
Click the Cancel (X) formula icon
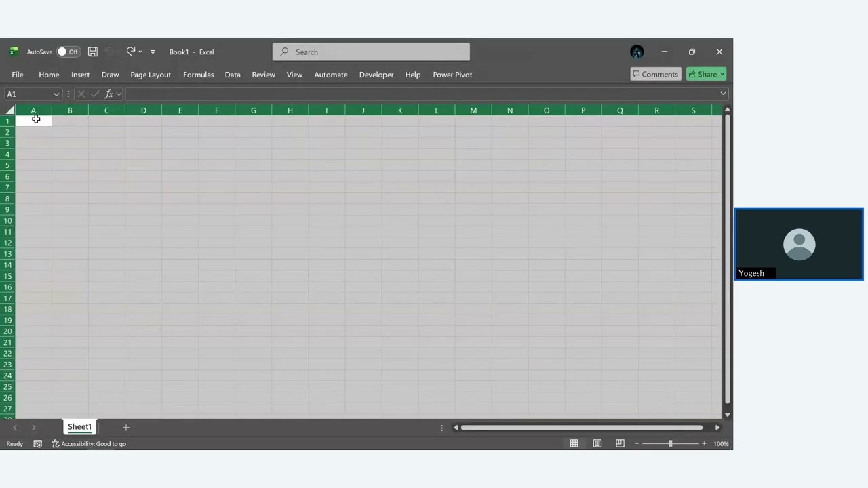click(81, 94)
